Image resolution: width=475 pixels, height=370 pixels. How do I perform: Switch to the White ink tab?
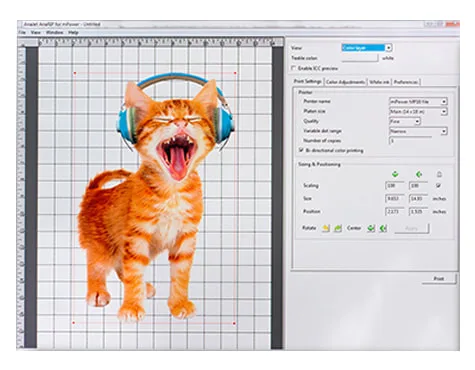tap(379, 82)
